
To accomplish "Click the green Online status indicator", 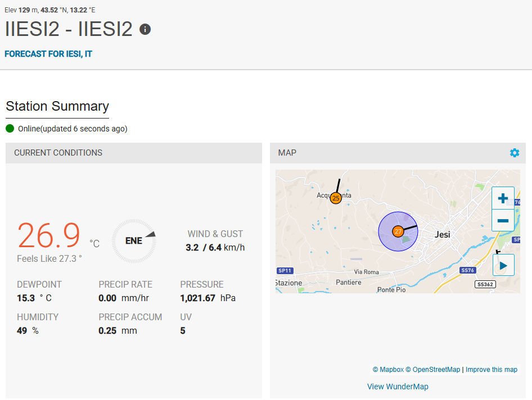I will pyautogui.click(x=10, y=129).
